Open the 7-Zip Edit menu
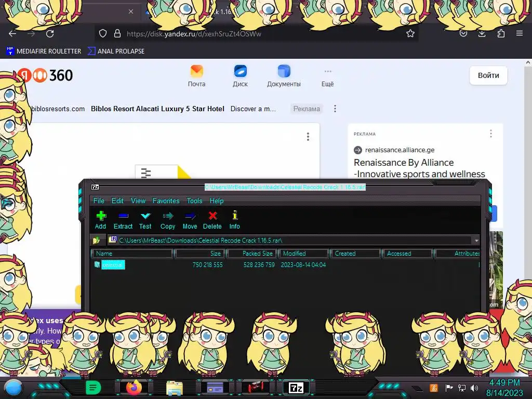The image size is (532, 399). tap(117, 201)
